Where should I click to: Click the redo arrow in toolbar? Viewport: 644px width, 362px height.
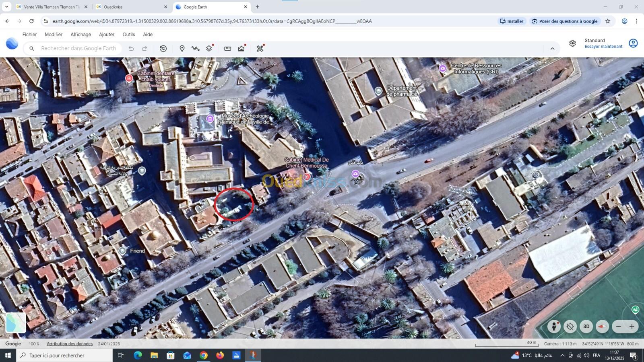coord(144,49)
